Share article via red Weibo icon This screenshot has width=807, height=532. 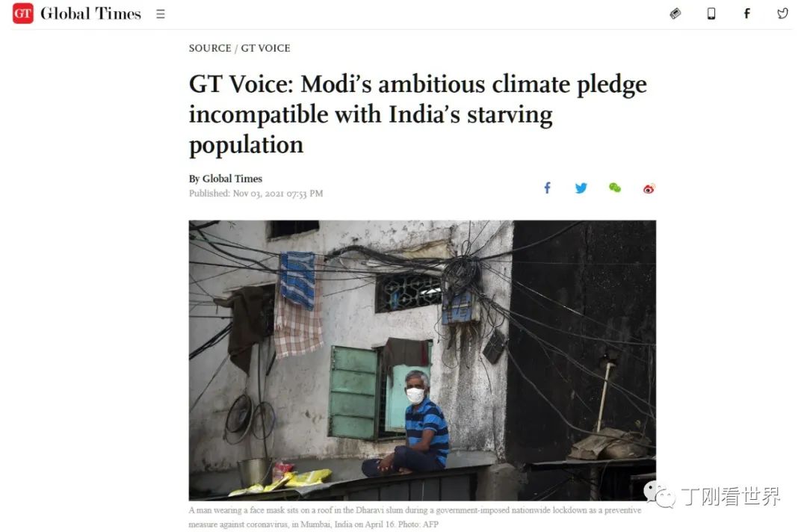tap(649, 189)
